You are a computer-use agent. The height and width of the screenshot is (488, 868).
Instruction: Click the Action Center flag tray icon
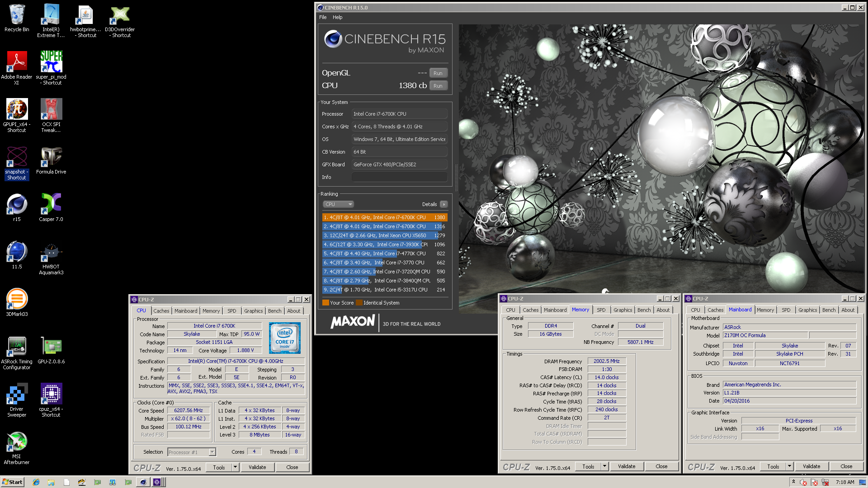tap(814, 482)
